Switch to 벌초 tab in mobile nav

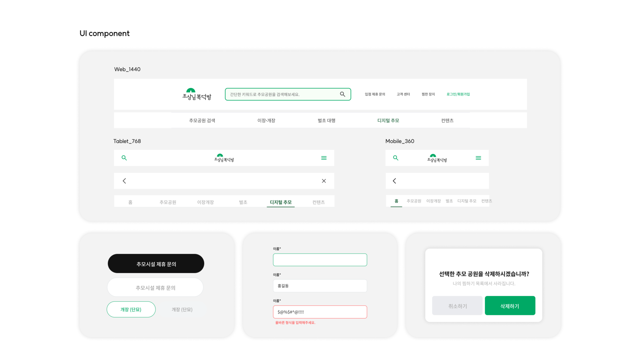(x=449, y=201)
